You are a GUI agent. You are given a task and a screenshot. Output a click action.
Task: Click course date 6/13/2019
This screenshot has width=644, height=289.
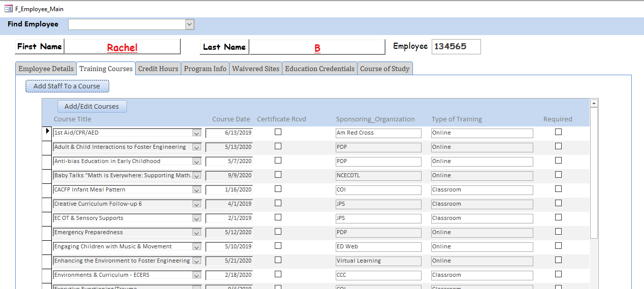[x=229, y=133]
